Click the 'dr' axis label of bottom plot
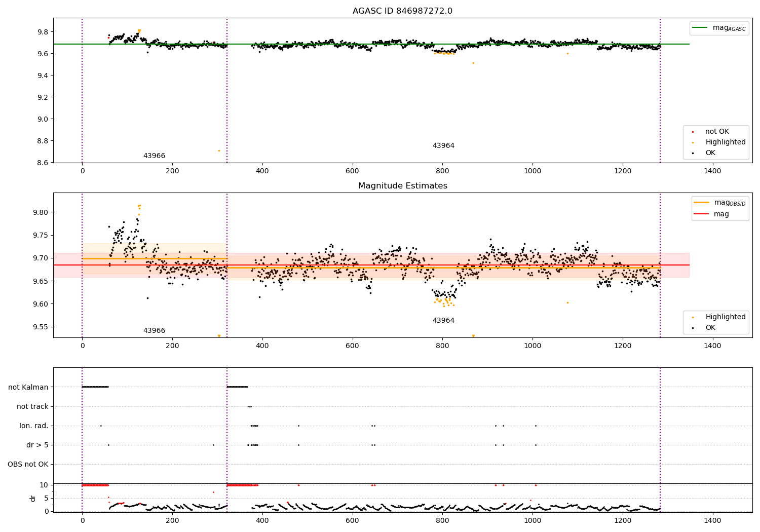Viewport: 760px width, 532px height. click(33, 498)
